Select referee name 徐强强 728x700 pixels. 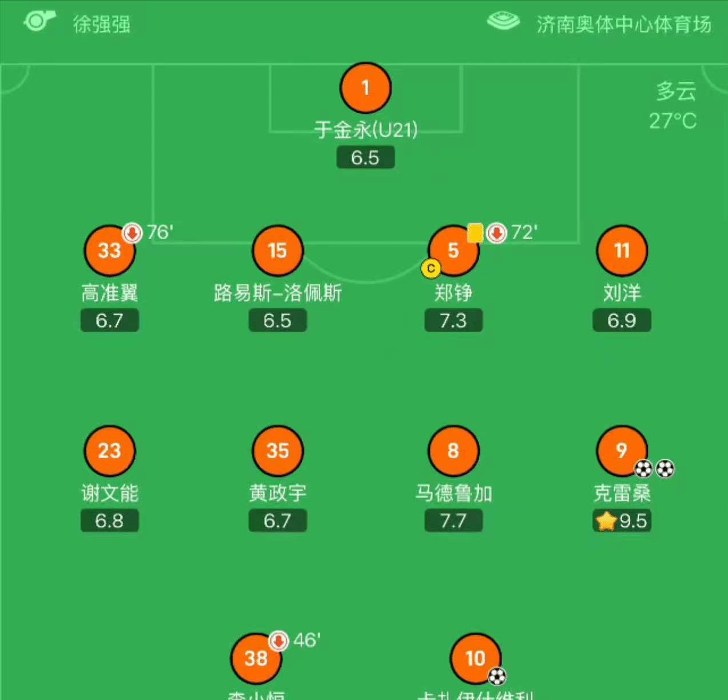102,25
